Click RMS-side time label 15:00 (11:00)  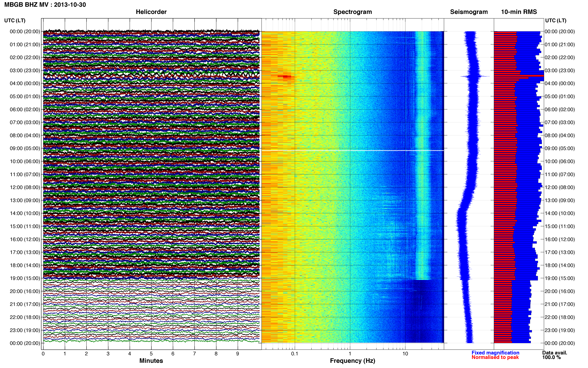pos(560,226)
